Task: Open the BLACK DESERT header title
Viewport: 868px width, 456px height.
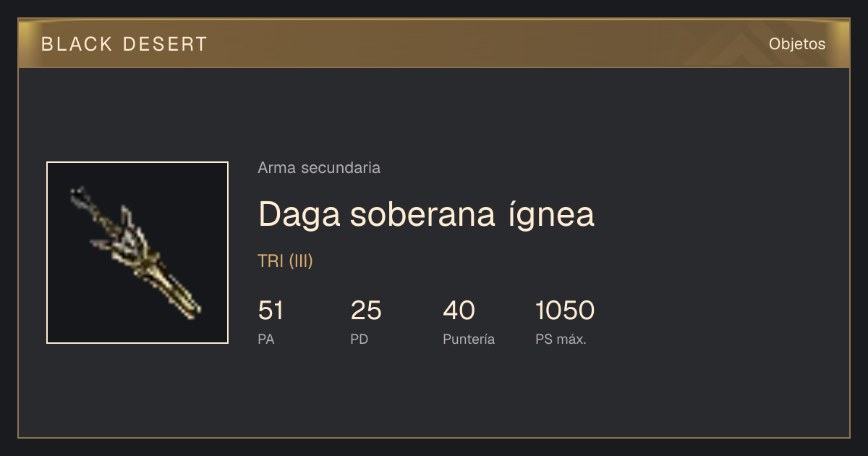Action: 124,44
